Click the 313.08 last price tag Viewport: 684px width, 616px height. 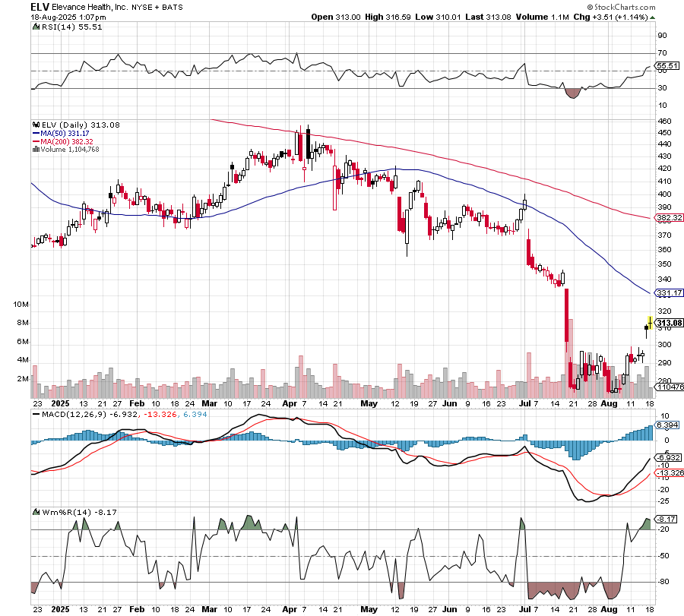(669, 323)
